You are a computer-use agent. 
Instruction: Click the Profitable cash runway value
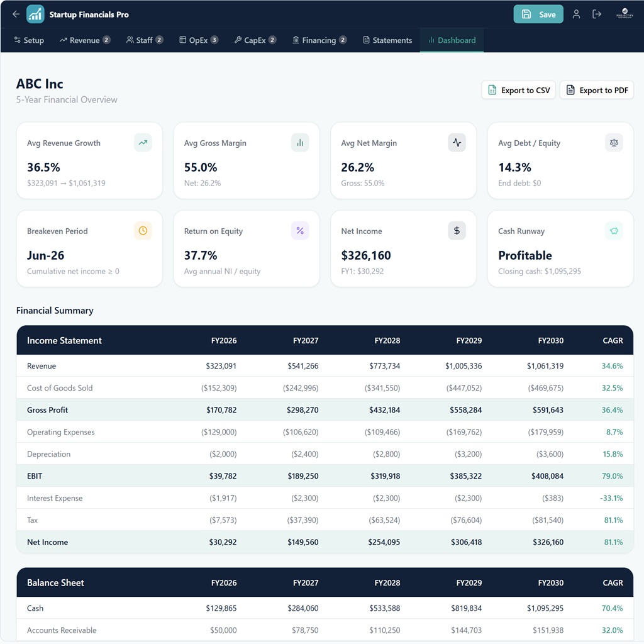click(525, 255)
